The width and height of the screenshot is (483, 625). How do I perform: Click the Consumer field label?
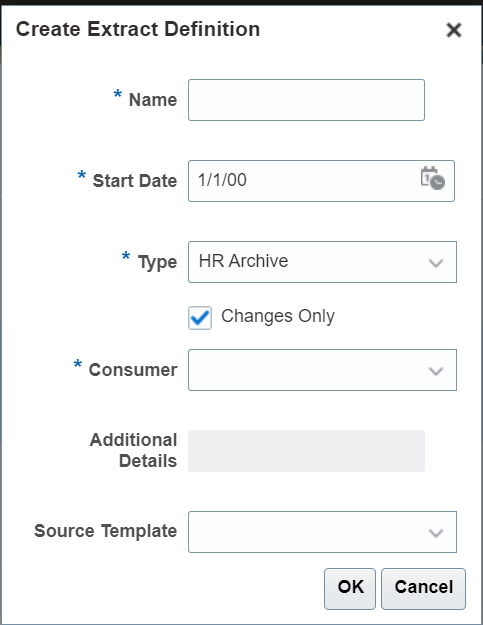click(x=133, y=370)
